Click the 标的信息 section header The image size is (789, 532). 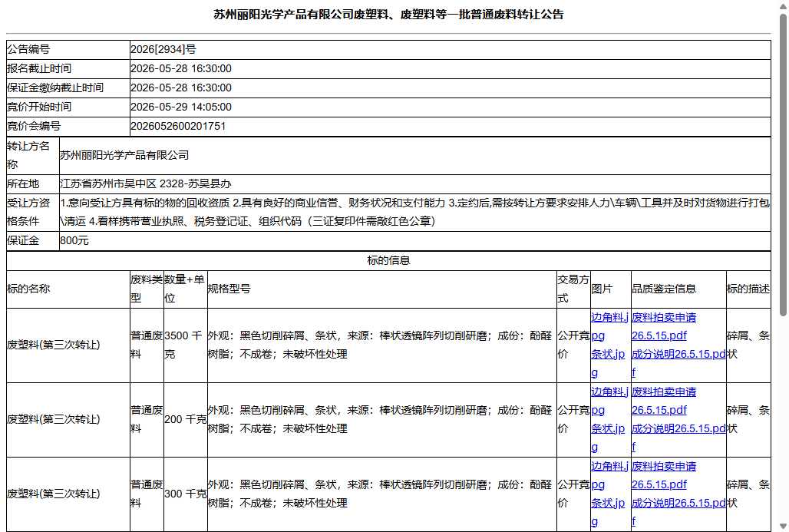(388, 261)
